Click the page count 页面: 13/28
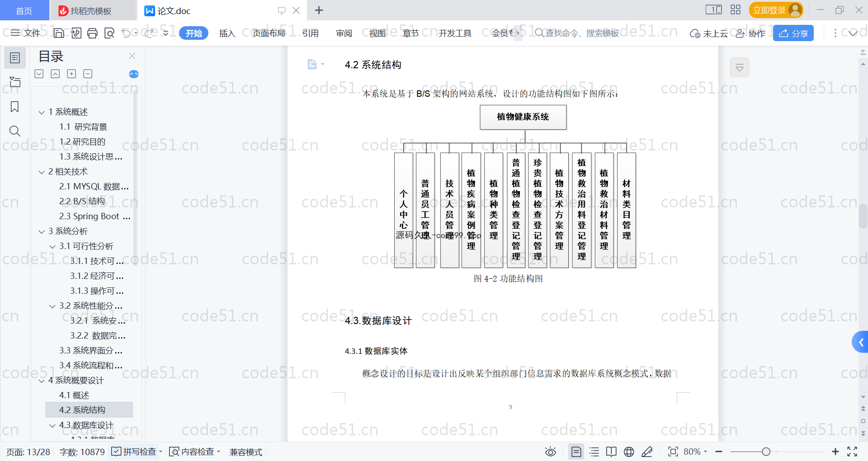The image size is (868, 461). coord(28,452)
